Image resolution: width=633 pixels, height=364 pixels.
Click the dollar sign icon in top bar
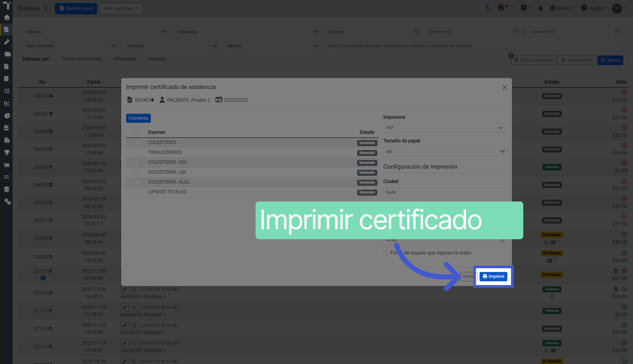(x=487, y=8)
